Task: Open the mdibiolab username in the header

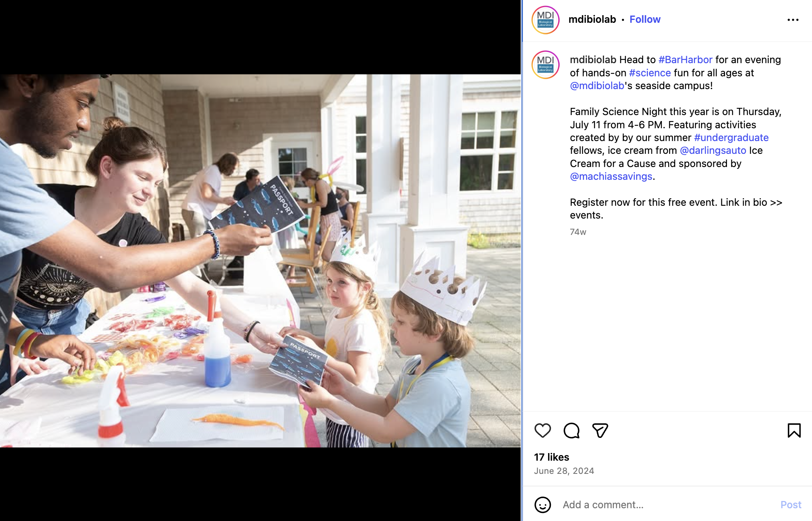Action: (x=592, y=20)
